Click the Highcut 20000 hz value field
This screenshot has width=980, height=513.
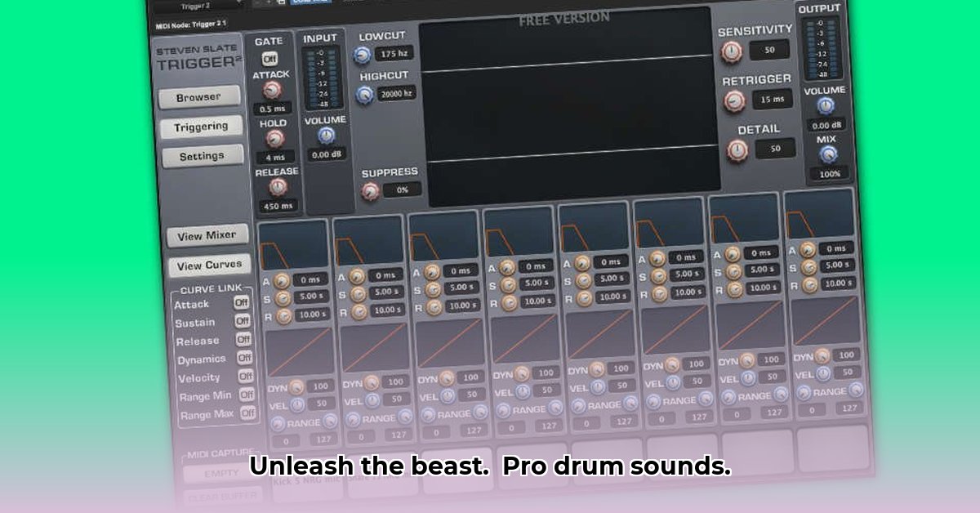(x=396, y=93)
